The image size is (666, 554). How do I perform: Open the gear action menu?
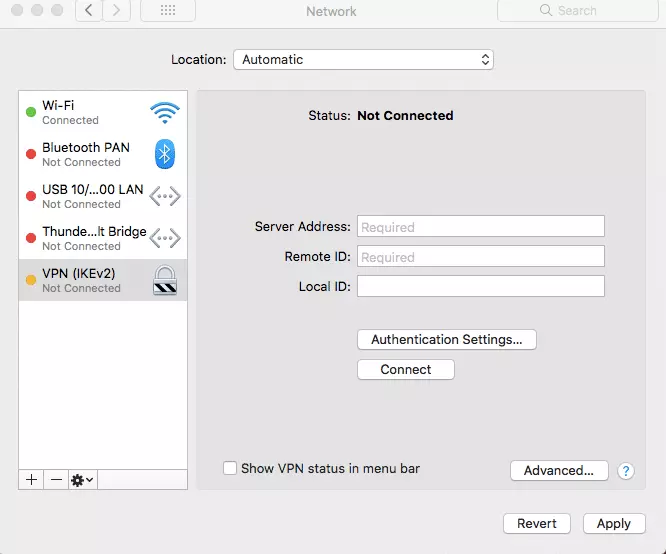click(x=82, y=480)
